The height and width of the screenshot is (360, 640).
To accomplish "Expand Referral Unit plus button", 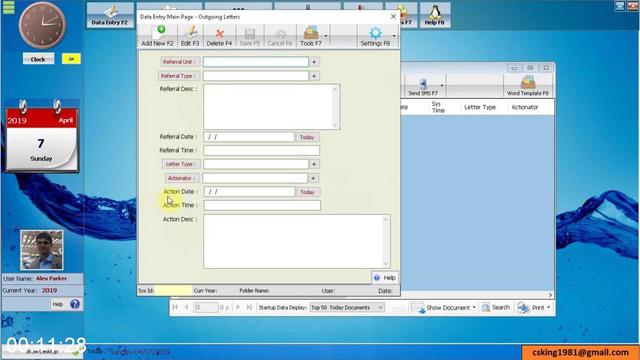I will (x=314, y=62).
